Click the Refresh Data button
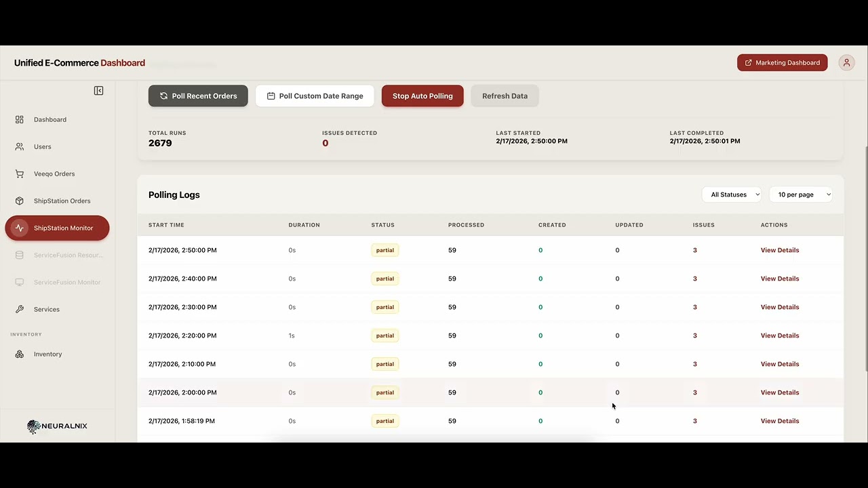The height and width of the screenshot is (488, 868). coord(505,96)
